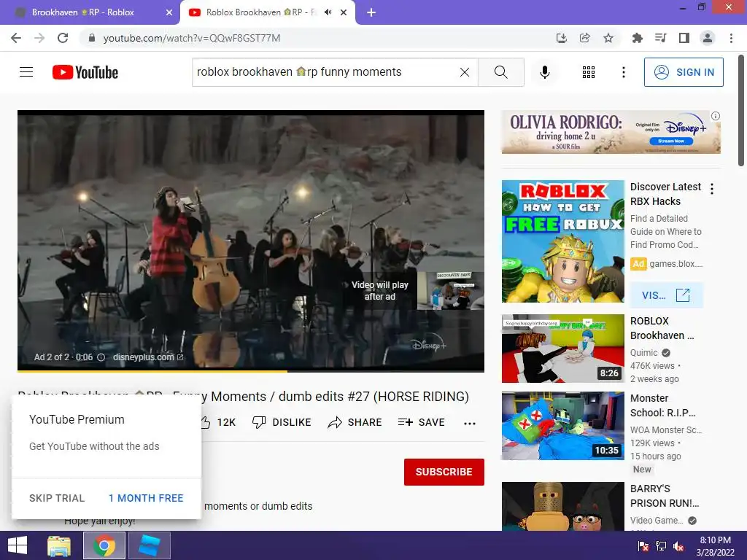Click Chrome taskbar icon
The height and width of the screenshot is (560, 747).
(104, 545)
